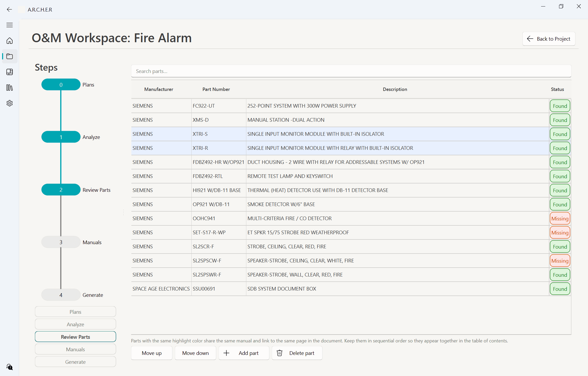Image resolution: width=588 pixels, height=376 pixels.
Task: Switch to the Manuals step button
Action: pyautogui.click(x=75, y=349)
